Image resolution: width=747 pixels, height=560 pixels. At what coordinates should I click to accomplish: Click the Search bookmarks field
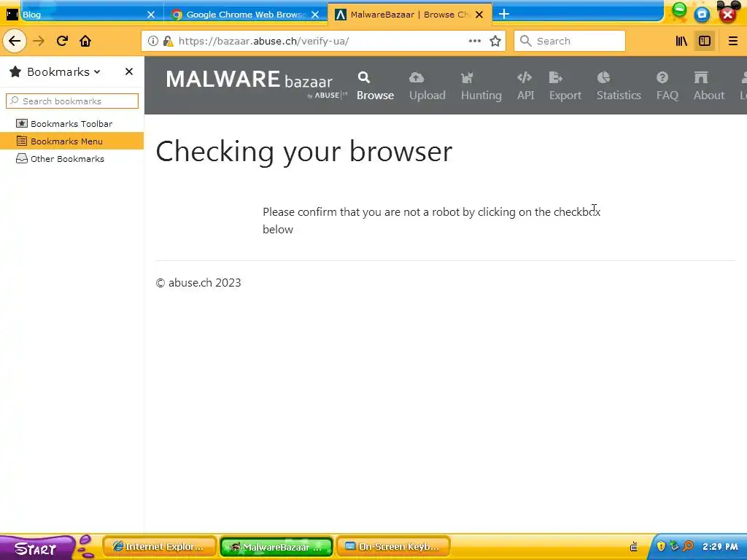[72, 101]
